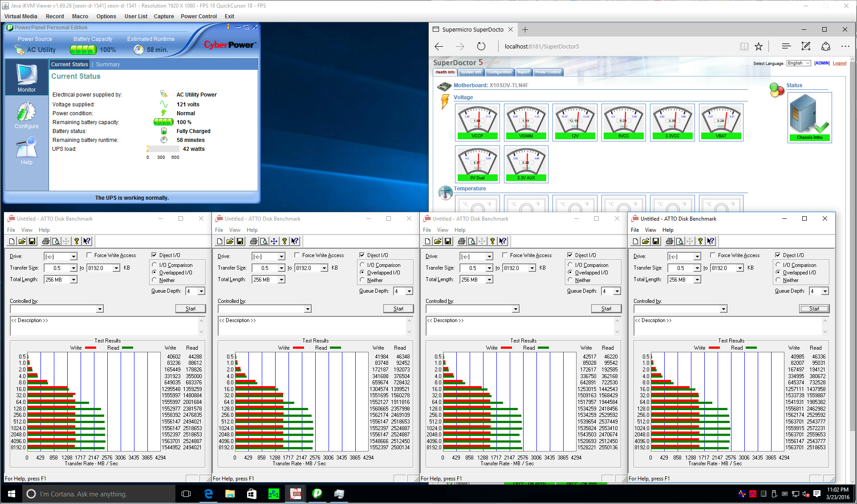Image resolution: width=857 pixels, height=504 pixels.
Task: Open Monitor section in PowerPanel sidebar
Action: click(x=27, y=78)
